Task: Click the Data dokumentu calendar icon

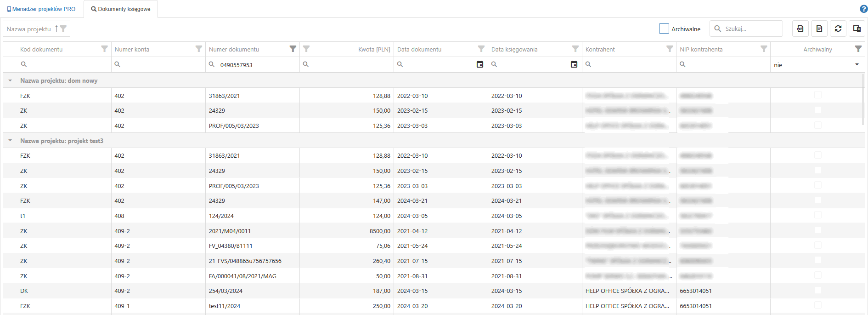Action: 479,64
